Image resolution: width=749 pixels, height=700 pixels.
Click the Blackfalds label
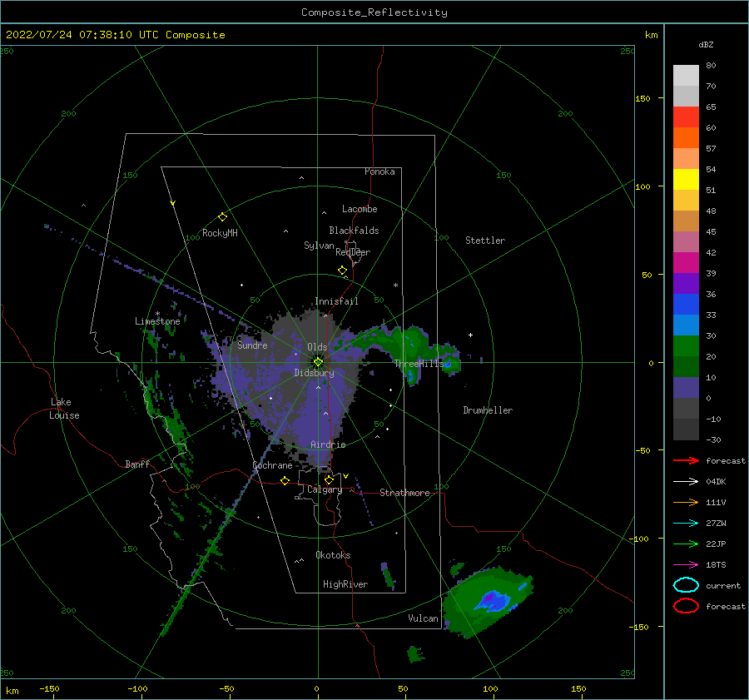point(354,231)
